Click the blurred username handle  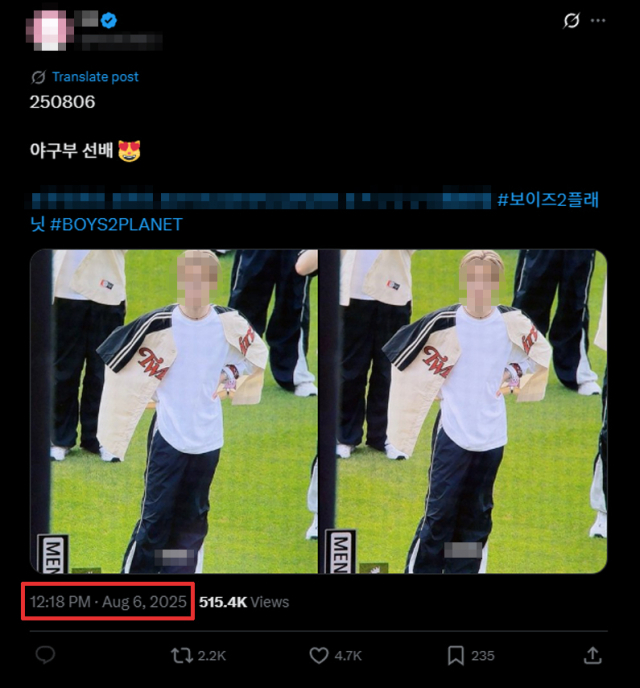122,42
